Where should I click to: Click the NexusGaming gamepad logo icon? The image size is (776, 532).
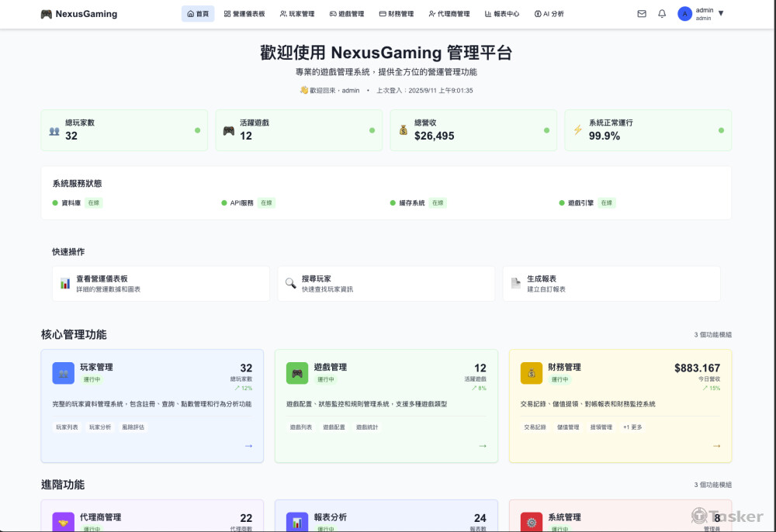point(47,14)
